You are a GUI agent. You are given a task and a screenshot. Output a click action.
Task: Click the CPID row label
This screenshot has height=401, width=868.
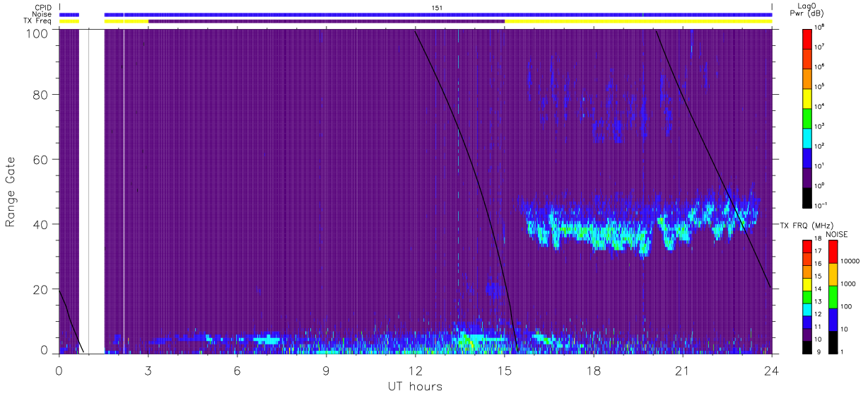click(x=43, y=8)
